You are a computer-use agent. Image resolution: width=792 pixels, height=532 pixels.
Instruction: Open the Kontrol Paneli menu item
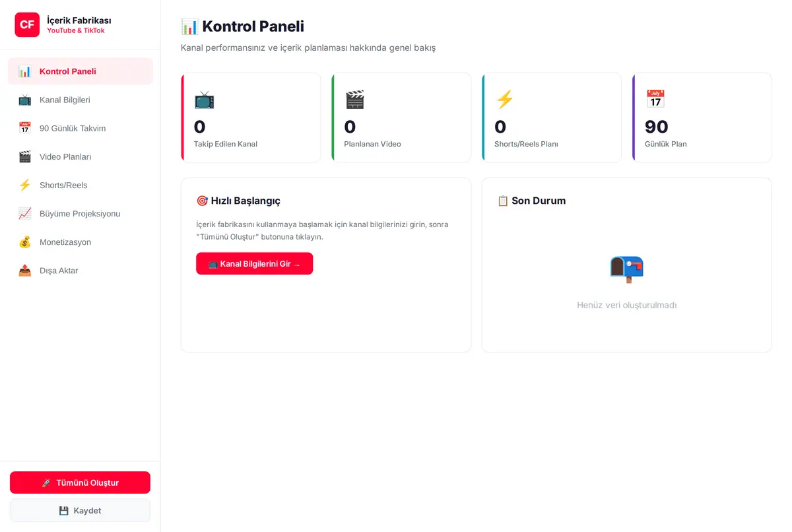(81, 71)
